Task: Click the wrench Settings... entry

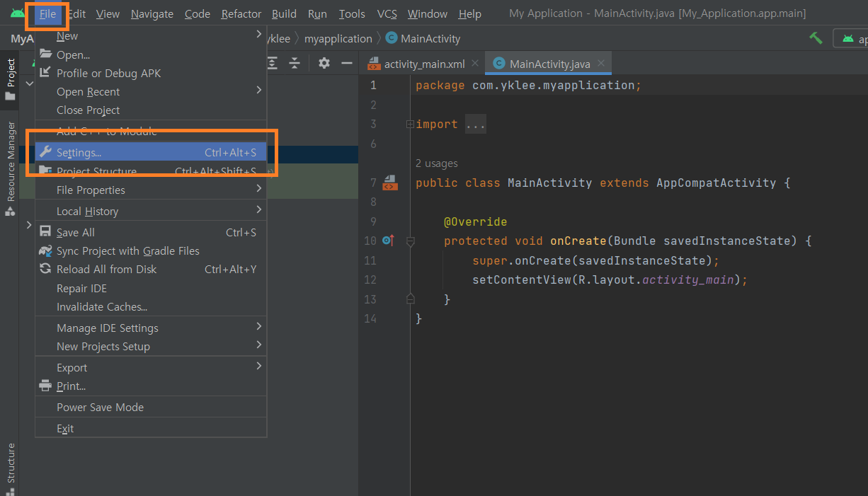Action: pos(151,152)
